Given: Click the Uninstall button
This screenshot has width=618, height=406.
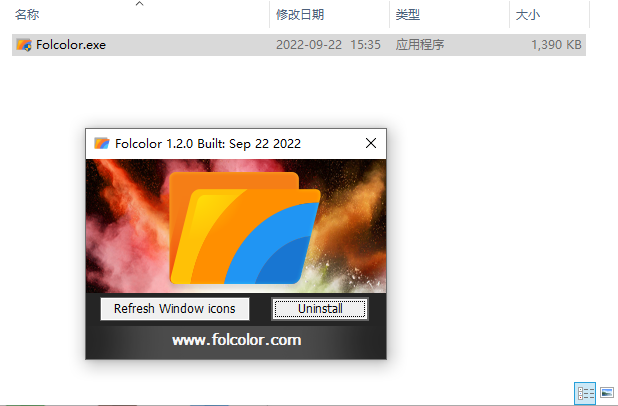Looking at the screenshot, I should pyautogui.click(x=320, y=309).
